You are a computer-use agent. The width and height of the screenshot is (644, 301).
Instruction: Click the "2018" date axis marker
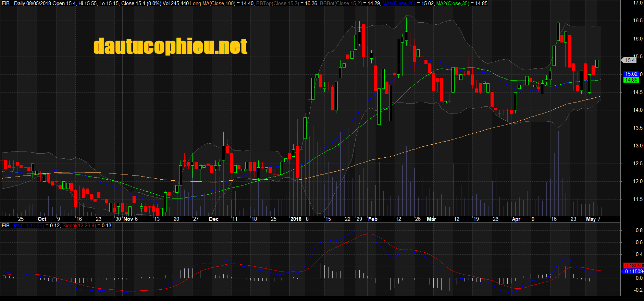pyautogui.click(x=296, y=219)
